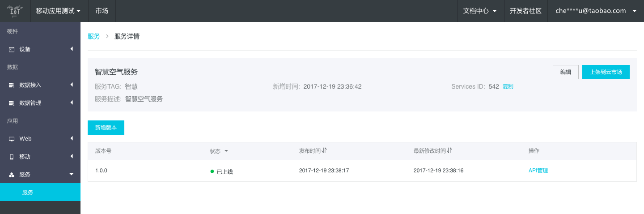The width and height of the screenshot is (644, 214).
Task: Click the 移动 phone icon in sidebar
Action: click(12, 157)
